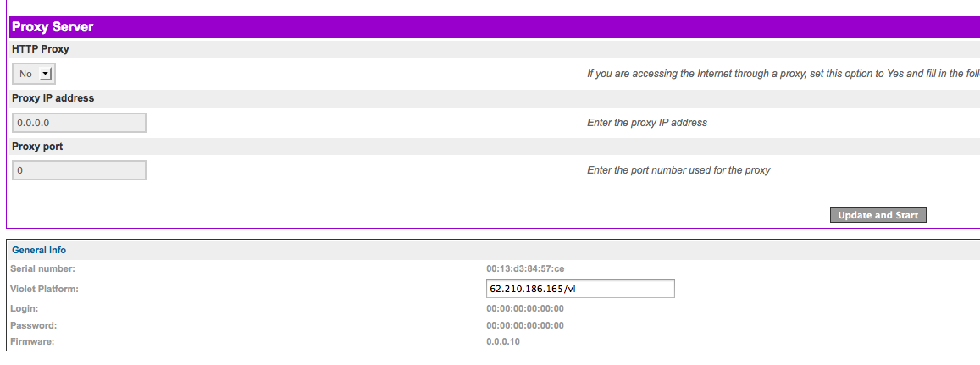Click the Firmware label
Image resolution: width=980 pixels, height=365 pixels.
(31, 341)
